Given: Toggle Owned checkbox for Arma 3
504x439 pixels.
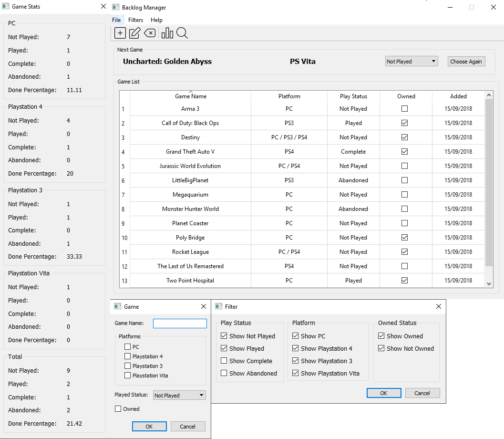Looking at the screenshot, I should pyautogui.click(x=405, y=109).
